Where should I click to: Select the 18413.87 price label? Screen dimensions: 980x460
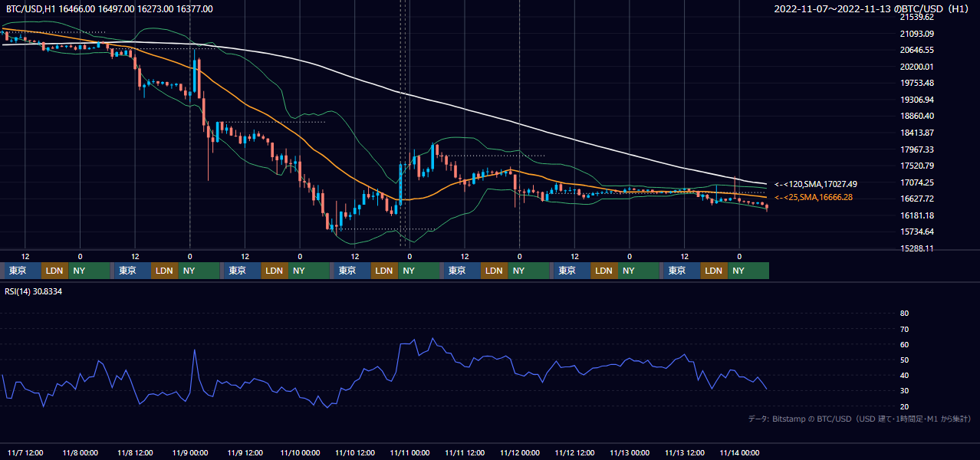916,133
